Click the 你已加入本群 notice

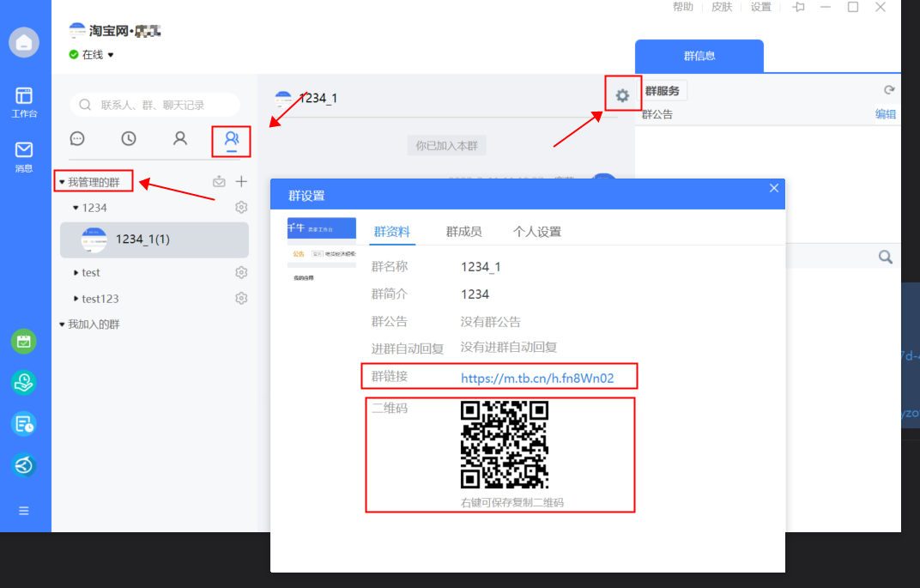(446, 146)
